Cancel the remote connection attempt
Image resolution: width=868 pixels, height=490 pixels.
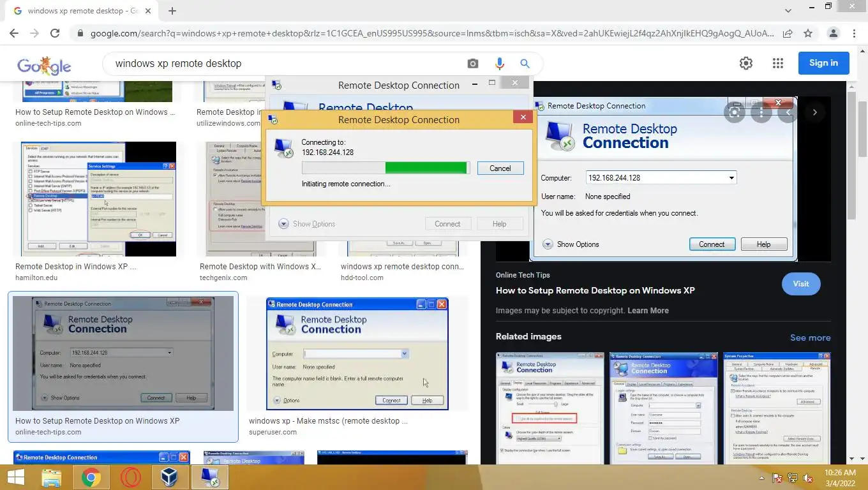coord(500,168)
